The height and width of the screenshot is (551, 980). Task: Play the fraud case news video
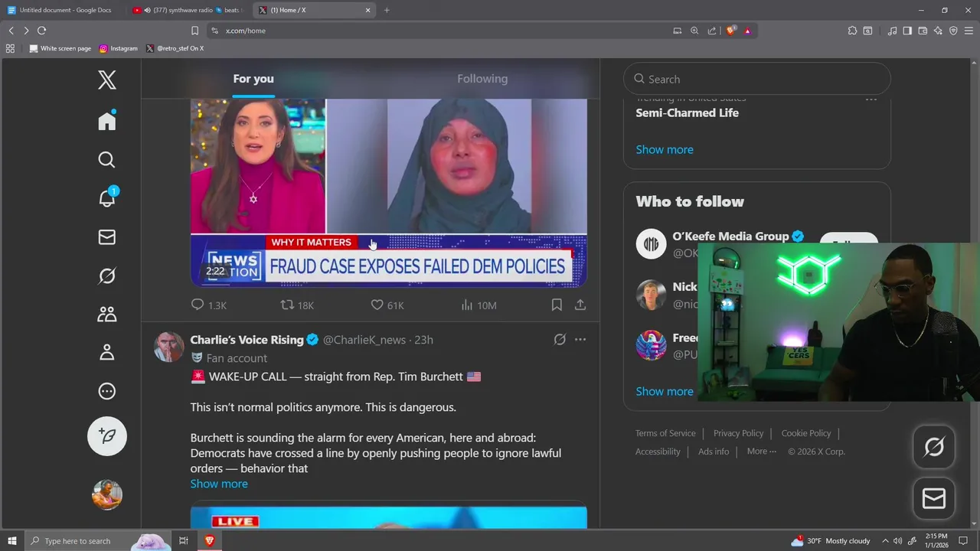click(x=389, y=191)
